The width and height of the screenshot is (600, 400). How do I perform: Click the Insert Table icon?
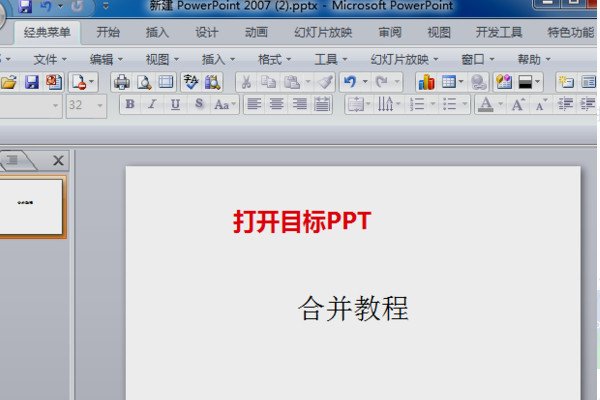(448, 82)
